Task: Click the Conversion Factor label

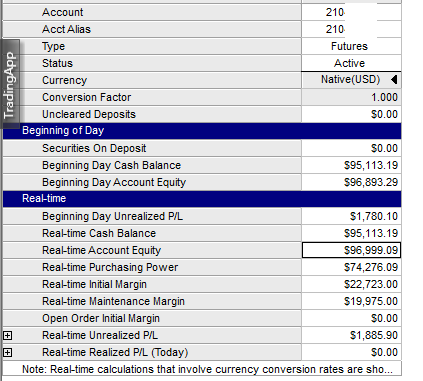Action: click(86, 97)
